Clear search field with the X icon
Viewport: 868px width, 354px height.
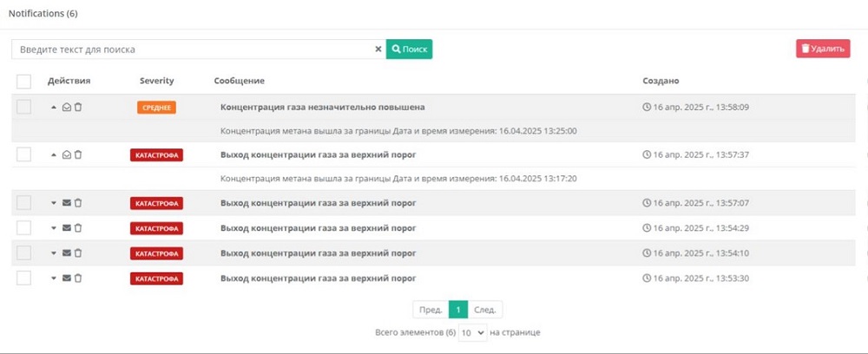pos(378,49)
